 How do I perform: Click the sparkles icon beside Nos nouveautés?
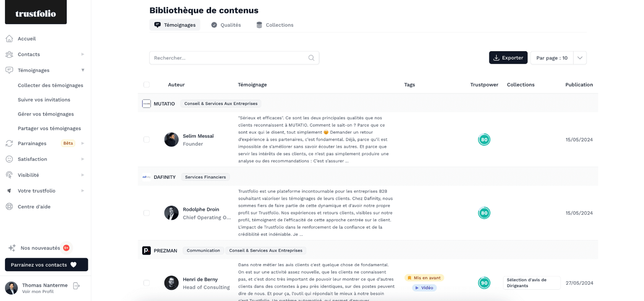click(12, 248)
